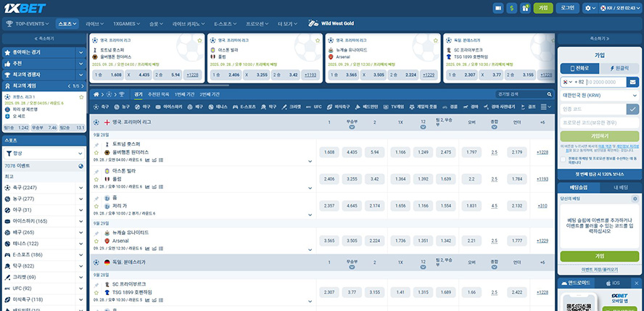This screenshot has height=311, width=644.
Task: Click the 1.608 odds for Tottenham in the table
Action: [329, 152]
